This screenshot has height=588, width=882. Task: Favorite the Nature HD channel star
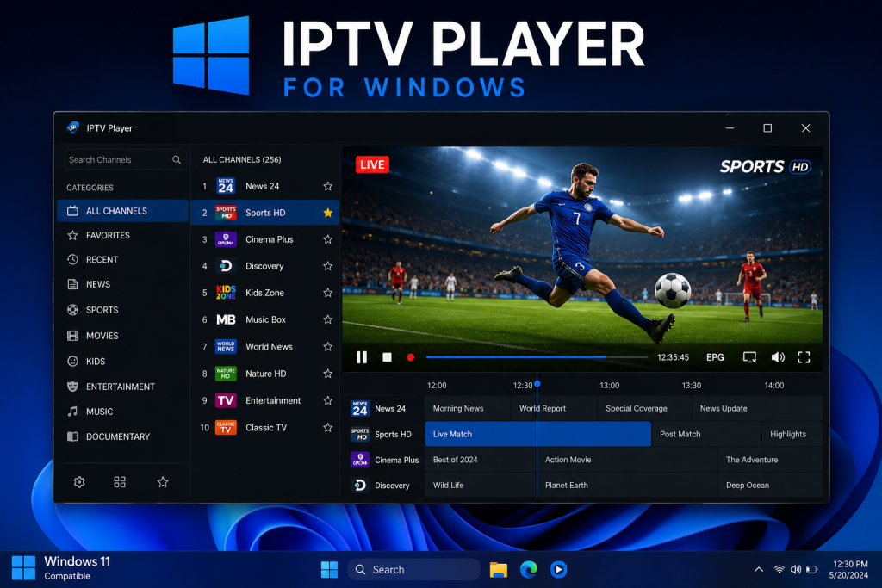(328, 374)
